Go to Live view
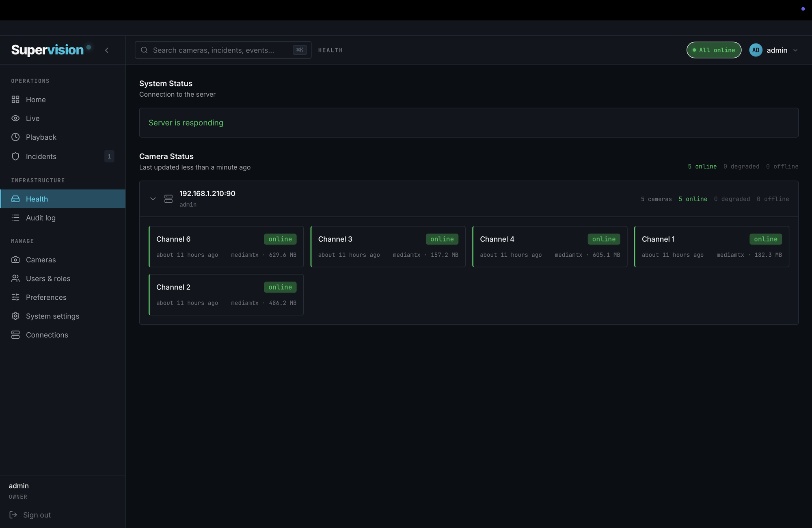Image resolution: width=812 pixels, height=528 pixels. (63, 118)
